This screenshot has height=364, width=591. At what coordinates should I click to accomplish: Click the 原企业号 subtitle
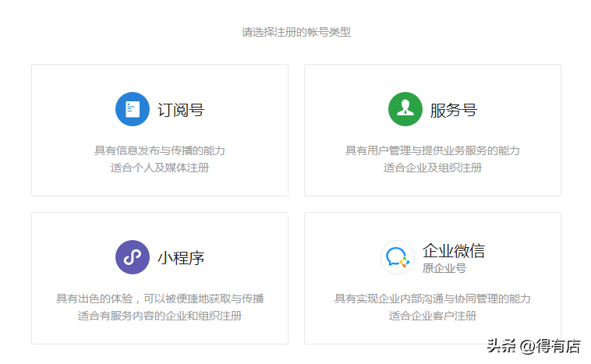coord(444,268)
